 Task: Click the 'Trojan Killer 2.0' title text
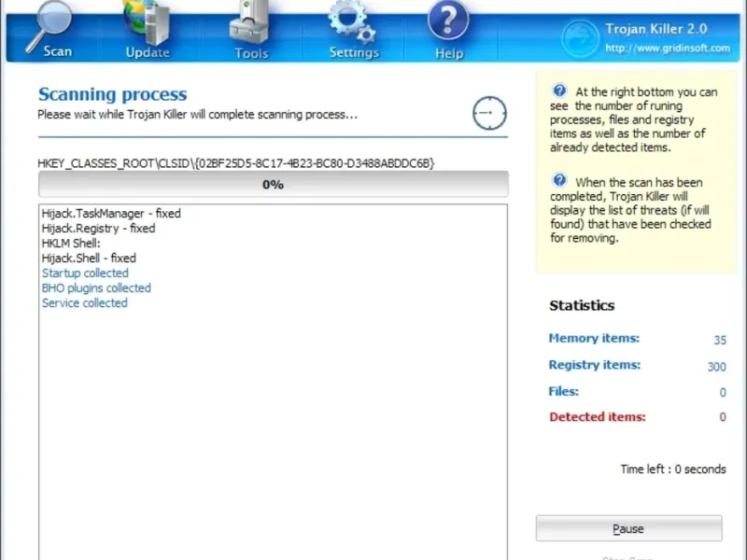pyautogui.click(x=656, y=29)
